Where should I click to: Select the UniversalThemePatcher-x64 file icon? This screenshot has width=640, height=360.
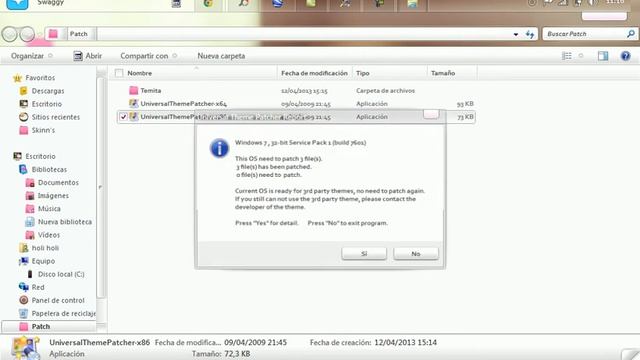tap(133, 104)
